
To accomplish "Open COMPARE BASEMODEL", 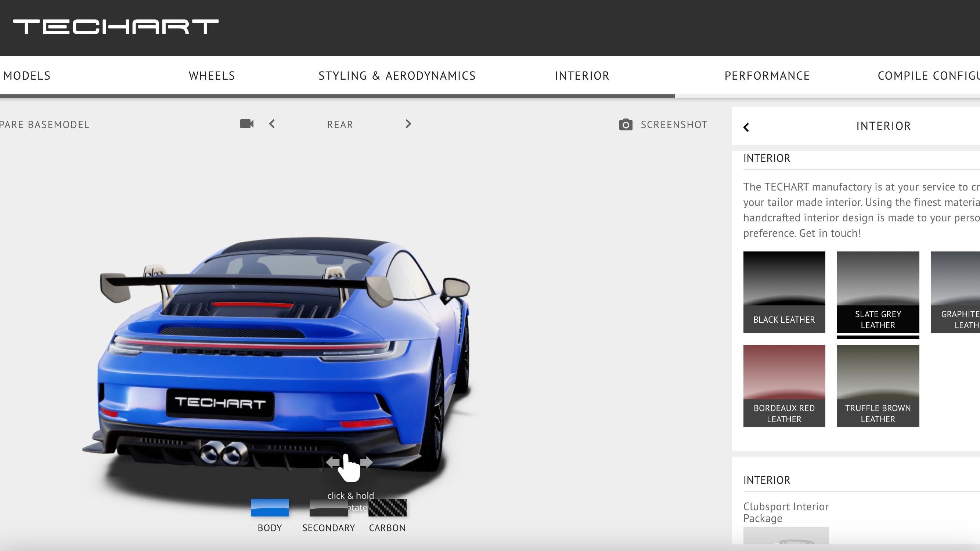I will tap(44, 124).
